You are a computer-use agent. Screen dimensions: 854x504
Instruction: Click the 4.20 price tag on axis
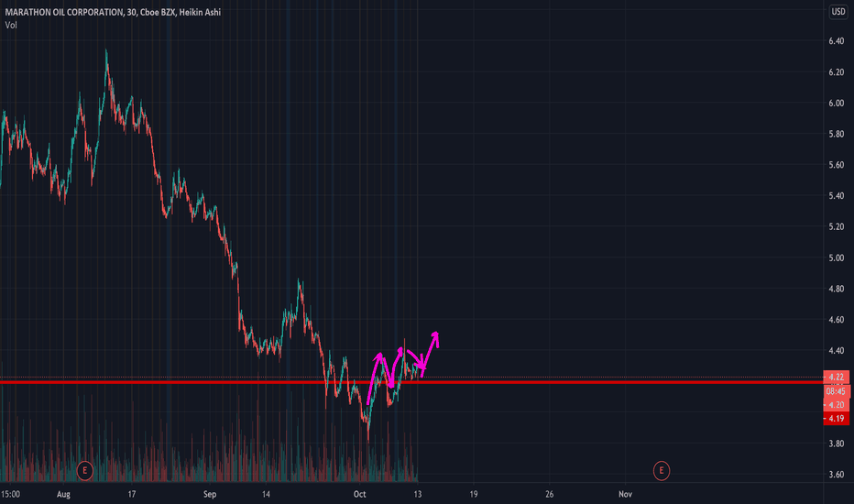coord(836,405)
